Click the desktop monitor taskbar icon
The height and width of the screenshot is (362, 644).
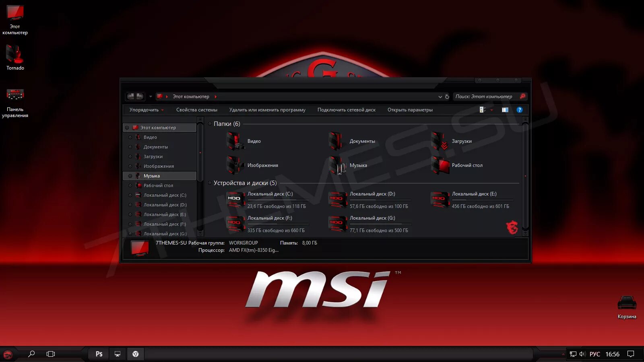click(118, 354)
